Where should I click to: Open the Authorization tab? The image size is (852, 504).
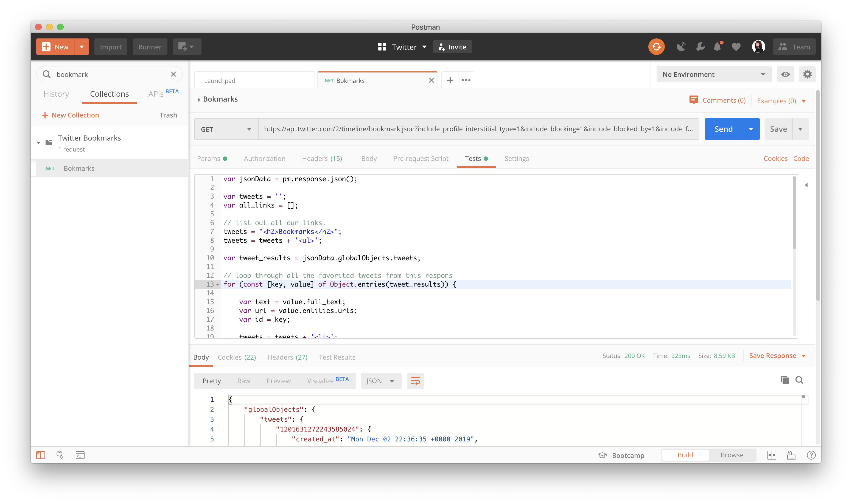[x=264, y=159]
